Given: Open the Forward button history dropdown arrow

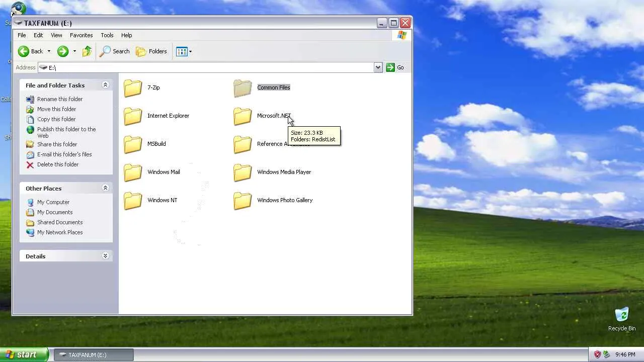Looking at the screenshot, I should click(x=74, y=51).
